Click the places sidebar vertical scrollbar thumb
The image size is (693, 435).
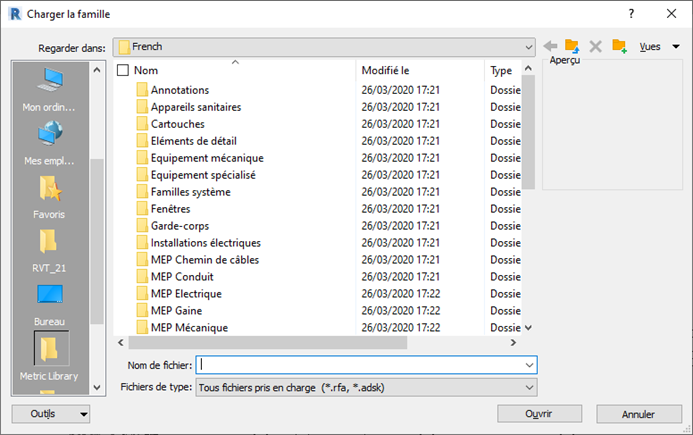[x=97, y=241]
